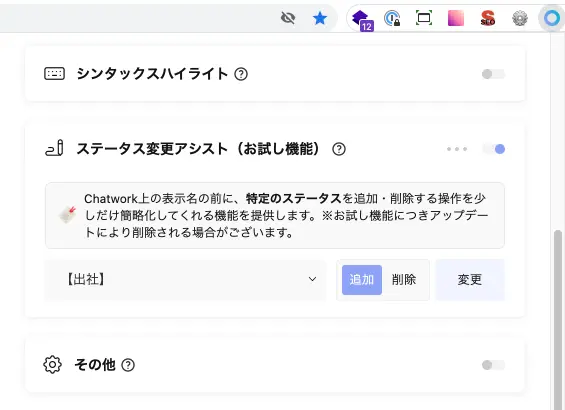Open the purple extension with 12 badge
This screenshot has width=565, height=410.
[362, 20]
